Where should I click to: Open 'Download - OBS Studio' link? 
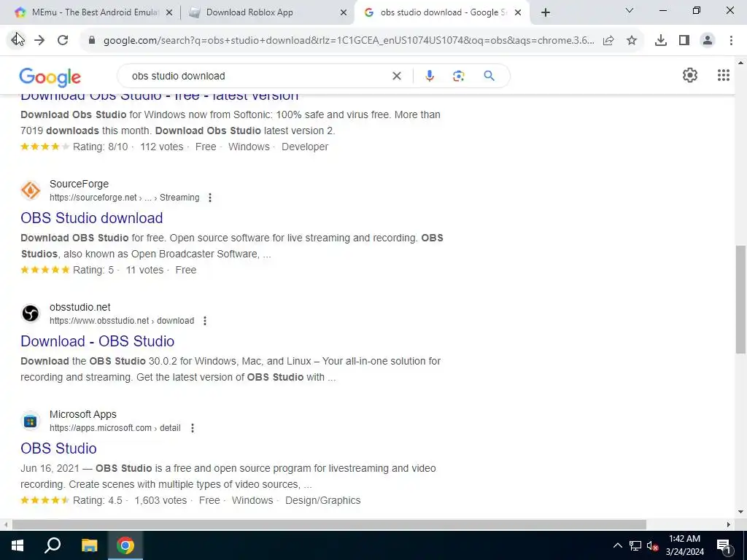pyautogui.click(x=97, y=341)
